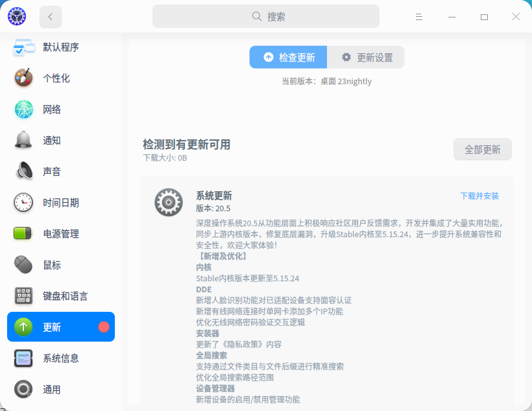Image resolution: width=532 pixels, height=411 pixels.
Task: Open 电源管理 power settings
Action: coord(60,233)
